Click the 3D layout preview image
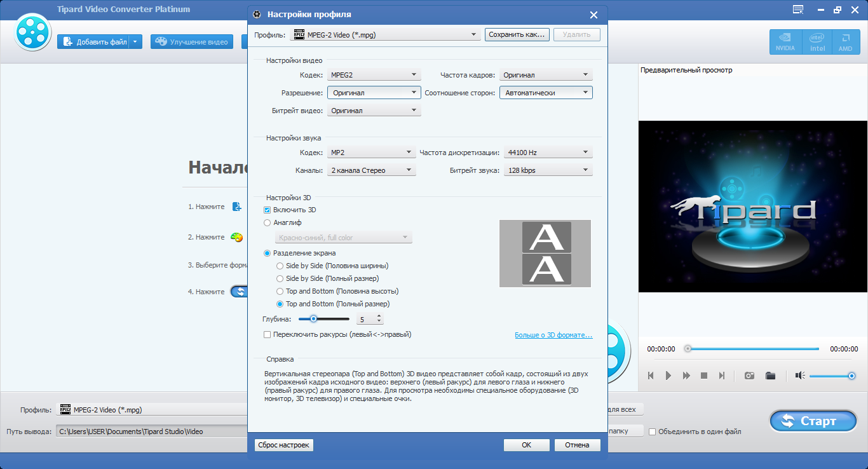 point(545,254)
